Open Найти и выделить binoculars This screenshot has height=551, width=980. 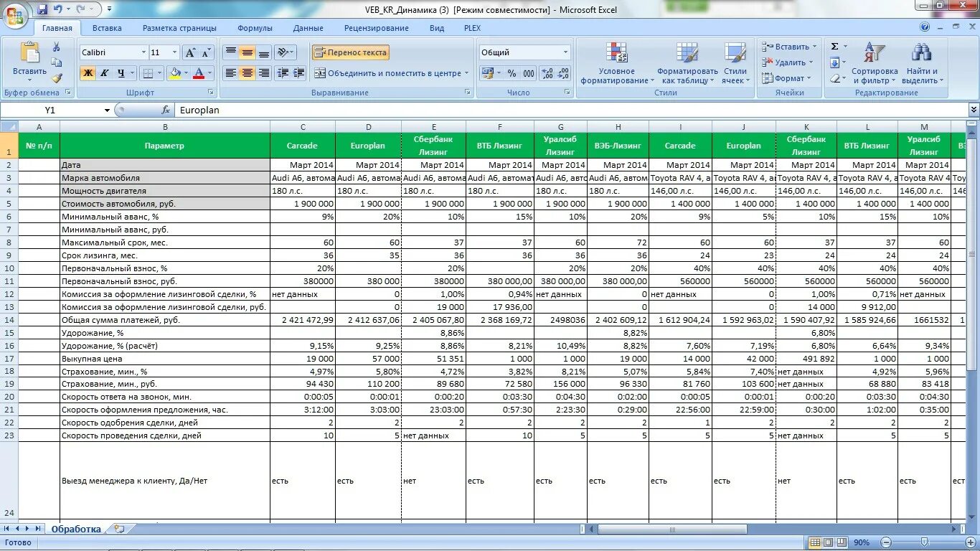point(922,63)
